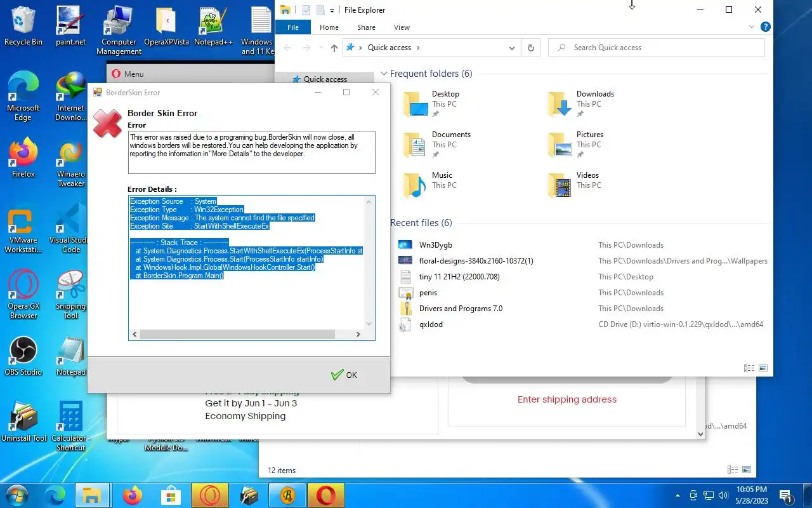Select the Documents frequent folder

(437, 144)
